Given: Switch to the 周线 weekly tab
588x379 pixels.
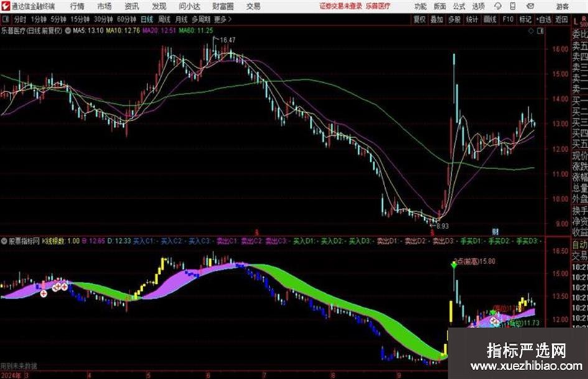Looking at the screenshot, I should point(164,19).
